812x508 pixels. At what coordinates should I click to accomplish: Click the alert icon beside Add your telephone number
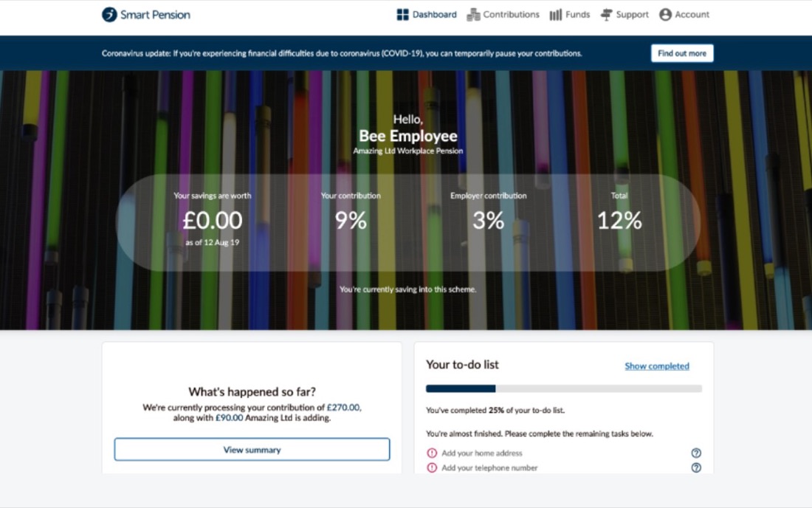(x=432, y=467)
